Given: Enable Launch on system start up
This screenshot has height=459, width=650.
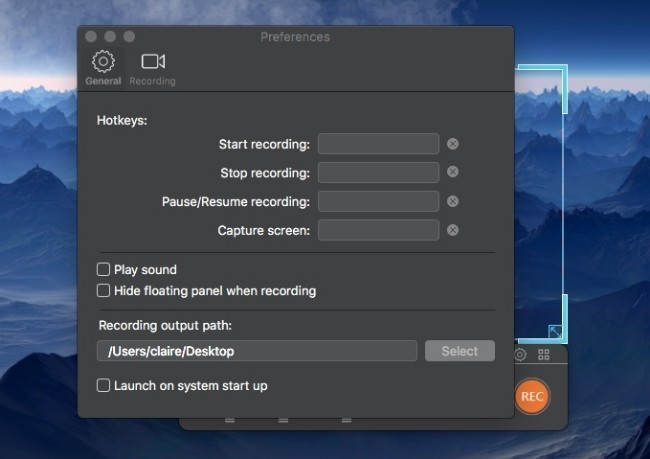Looking at the screenshot, I should click(x=103, y=385).
